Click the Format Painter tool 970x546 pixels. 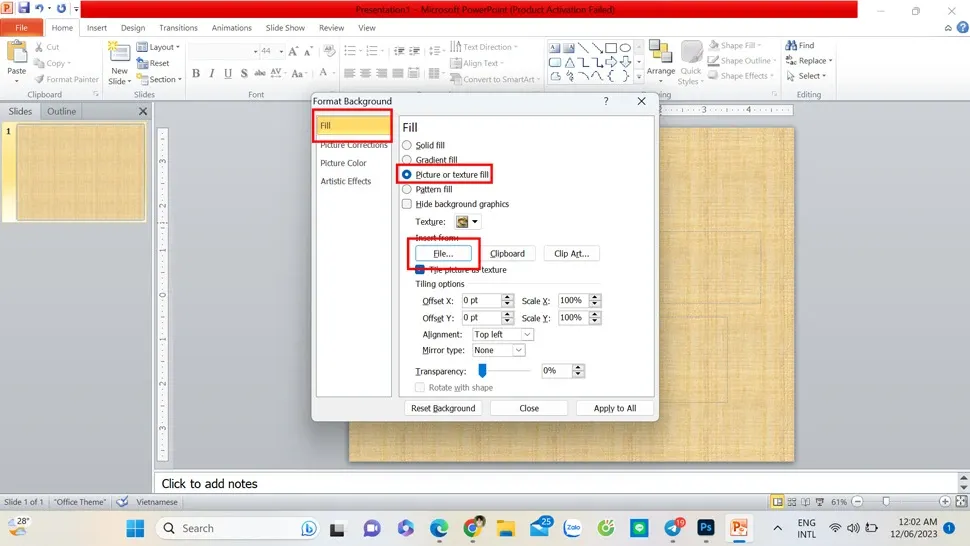point(67,79)
